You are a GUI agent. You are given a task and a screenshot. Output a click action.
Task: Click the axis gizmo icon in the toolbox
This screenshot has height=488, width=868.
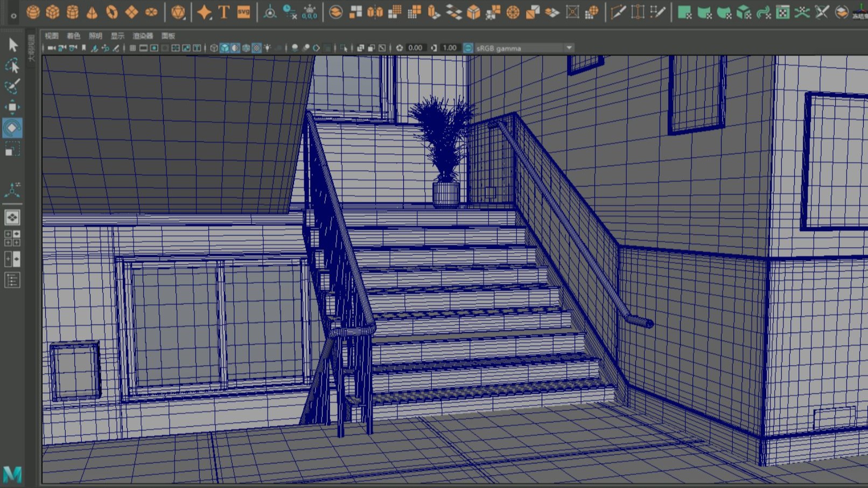[12, 190]
